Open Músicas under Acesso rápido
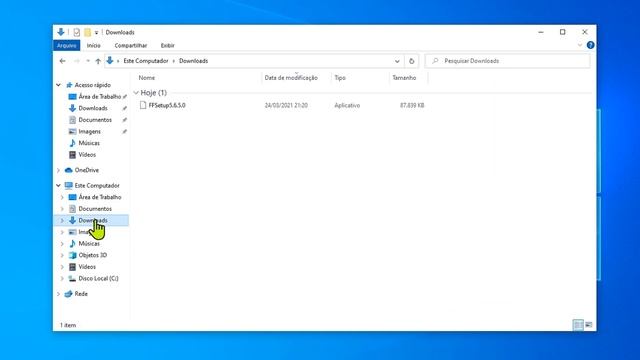Viewport: 640px width, 360px height. pos(89,143)
